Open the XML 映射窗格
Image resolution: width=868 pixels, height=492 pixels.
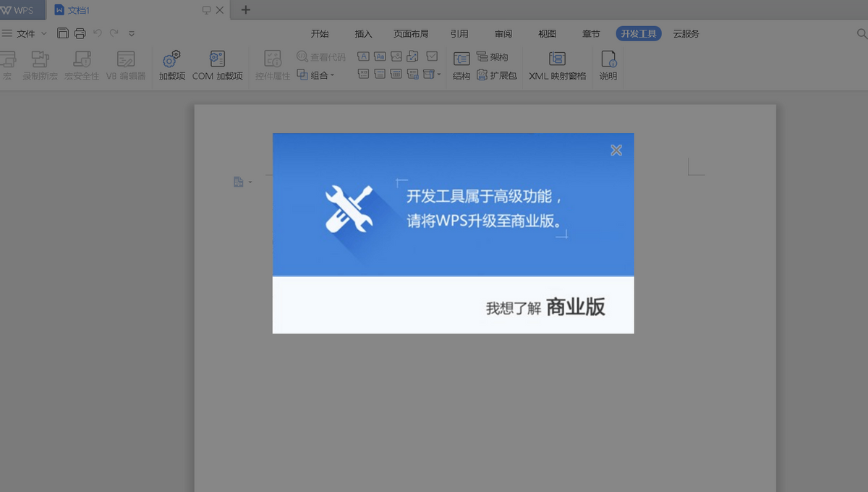click(x=557, y=65)
